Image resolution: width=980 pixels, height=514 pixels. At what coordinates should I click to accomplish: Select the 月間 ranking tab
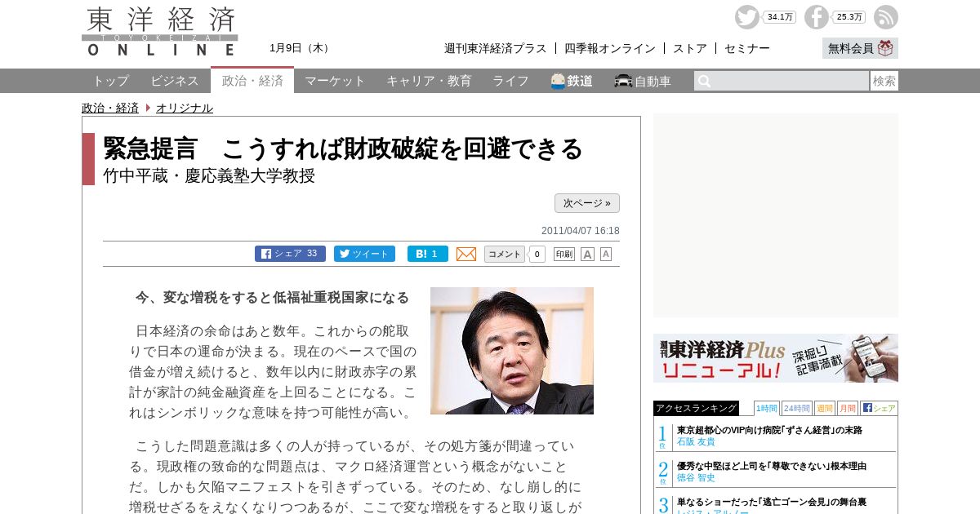848,408
